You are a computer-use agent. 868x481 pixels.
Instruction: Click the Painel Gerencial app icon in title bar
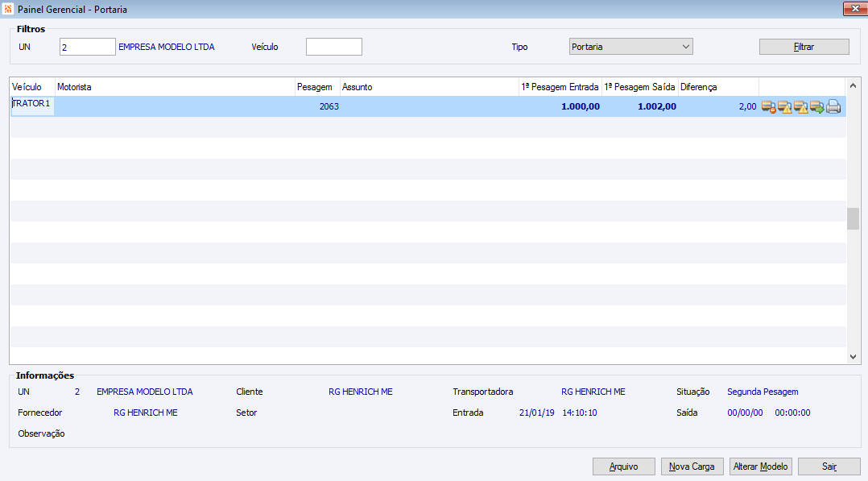point(8,10)
